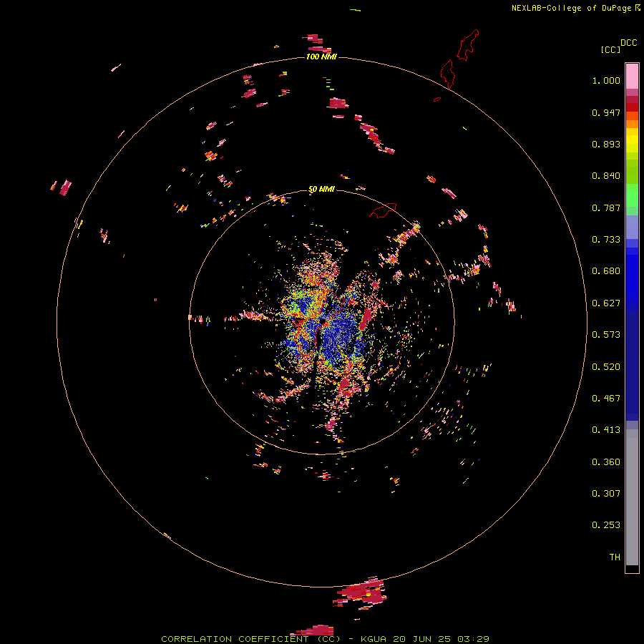644x644 pixels.
Task: Click the 20 JUN 25 date
Action: click(x=423, y=639)
